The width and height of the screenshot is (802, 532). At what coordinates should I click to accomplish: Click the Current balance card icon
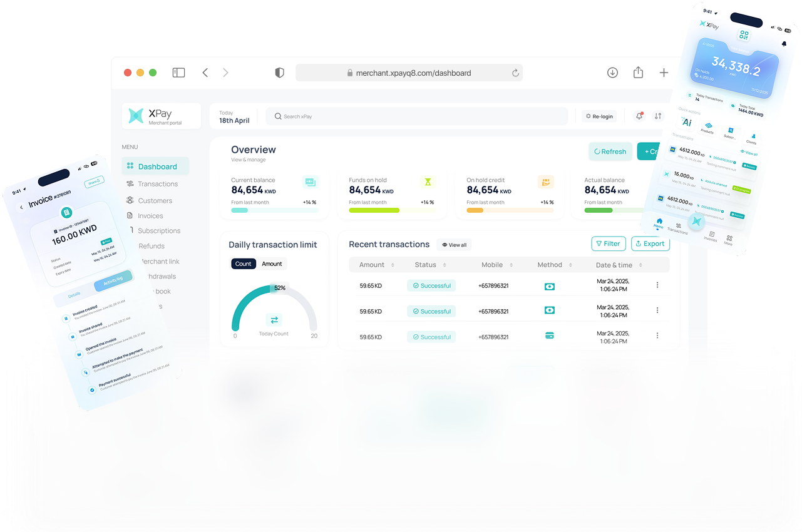click(x=310, y=182)
